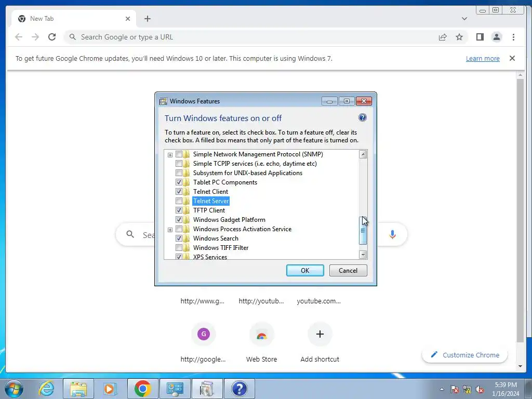Cancel the Windows Features dialog
The image size is (532, 399).
(x=348, y=270)
